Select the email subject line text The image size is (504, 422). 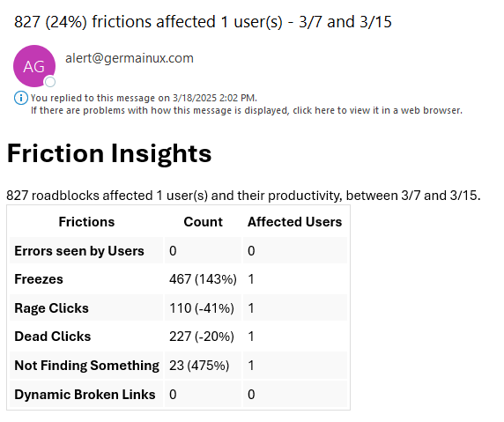click(203, 22)
